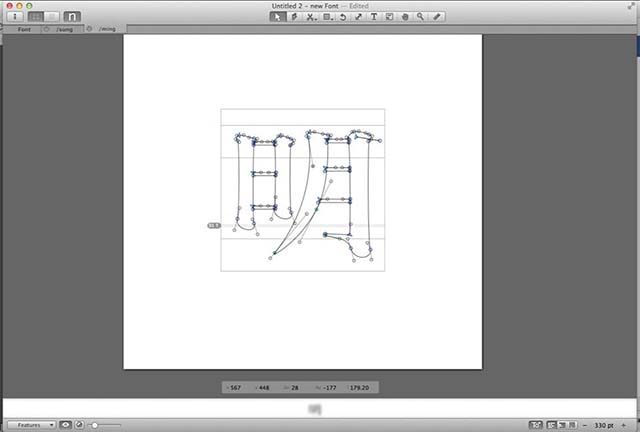Viewport: 640px width, 432px height.
Task: Click the 330 pt zoom field
Action: [604, 425]
